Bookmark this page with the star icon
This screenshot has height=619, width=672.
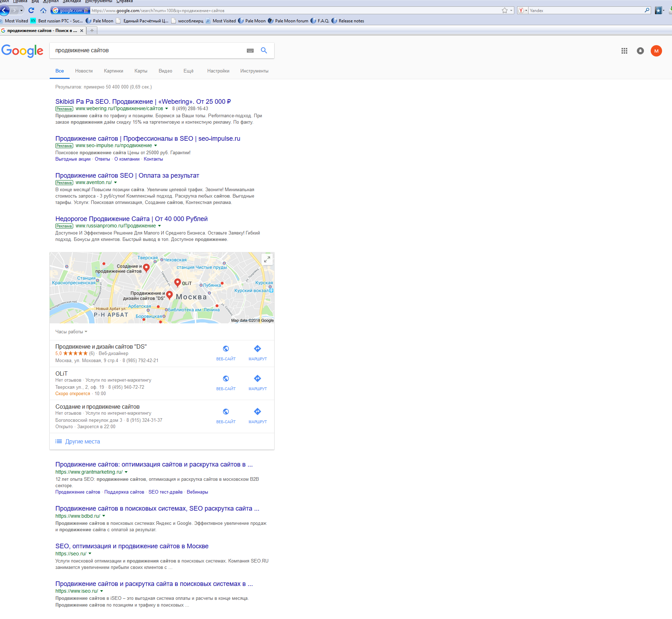click(505, 10)
